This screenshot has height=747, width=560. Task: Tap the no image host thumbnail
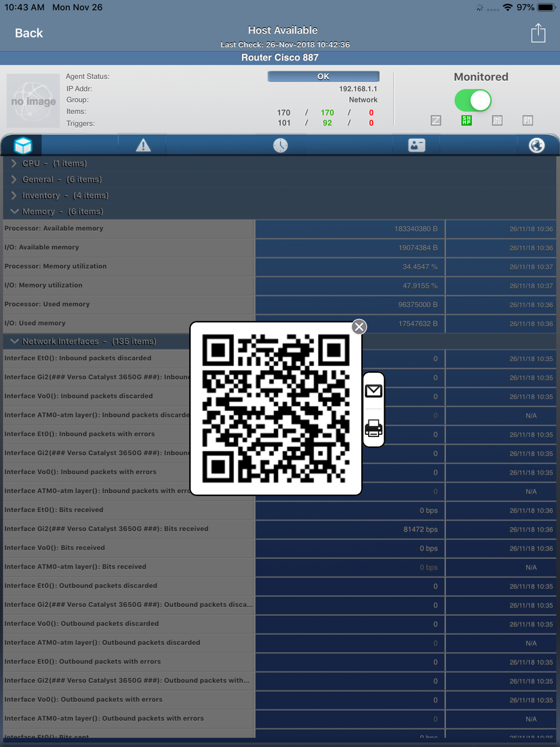33,101
